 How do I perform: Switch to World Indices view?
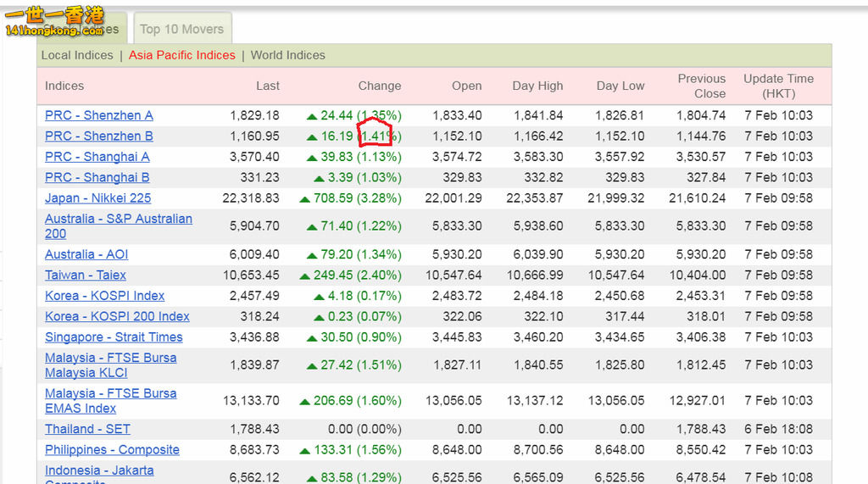pyautogui.click(x=288, y=55)
